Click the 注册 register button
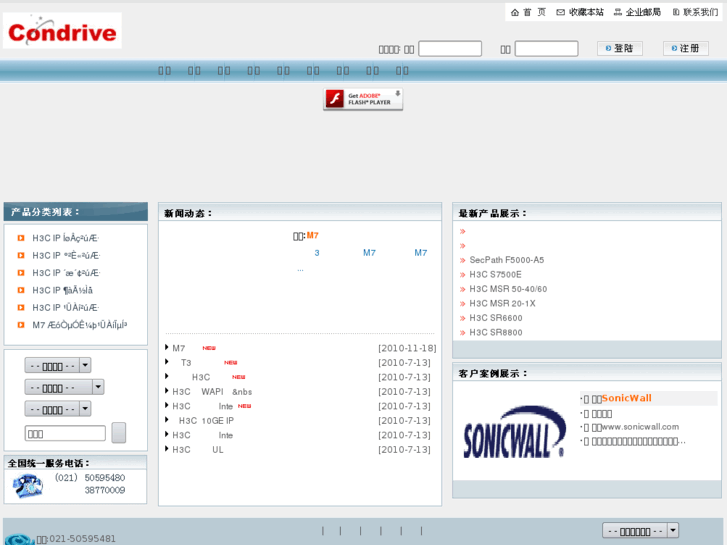The height and width of the screenshot is (545, 727). [686, 48]
